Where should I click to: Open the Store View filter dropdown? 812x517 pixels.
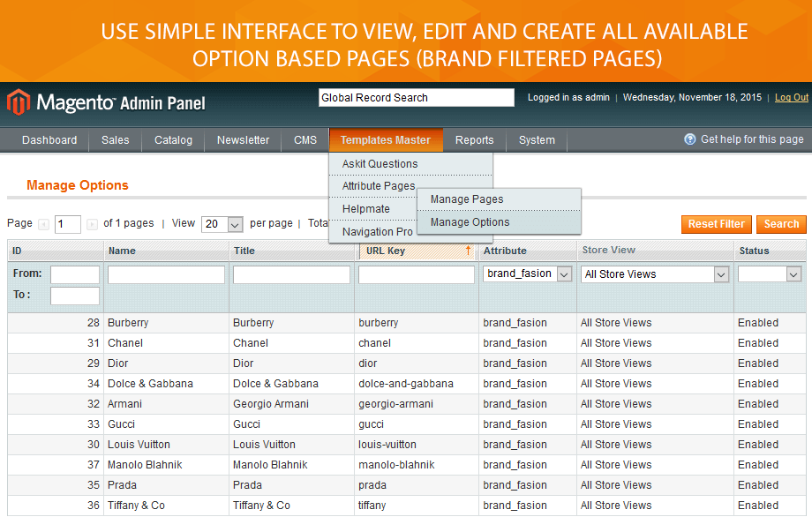point(655,274)
